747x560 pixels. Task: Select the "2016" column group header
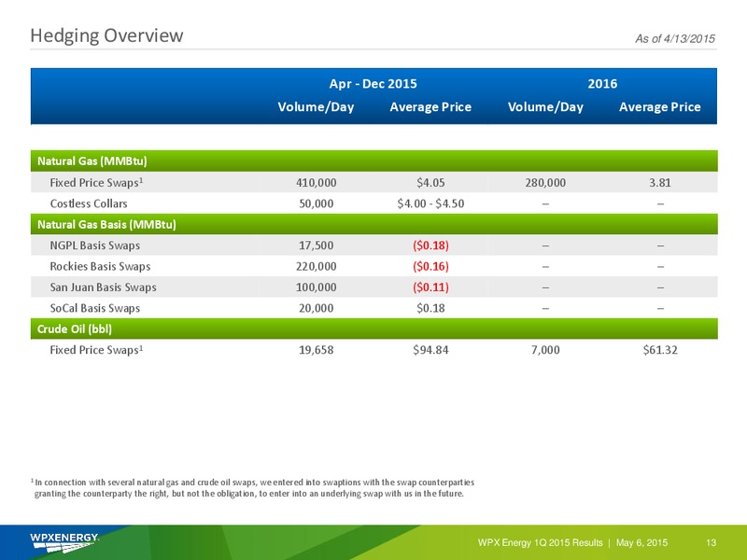[602, 84]
